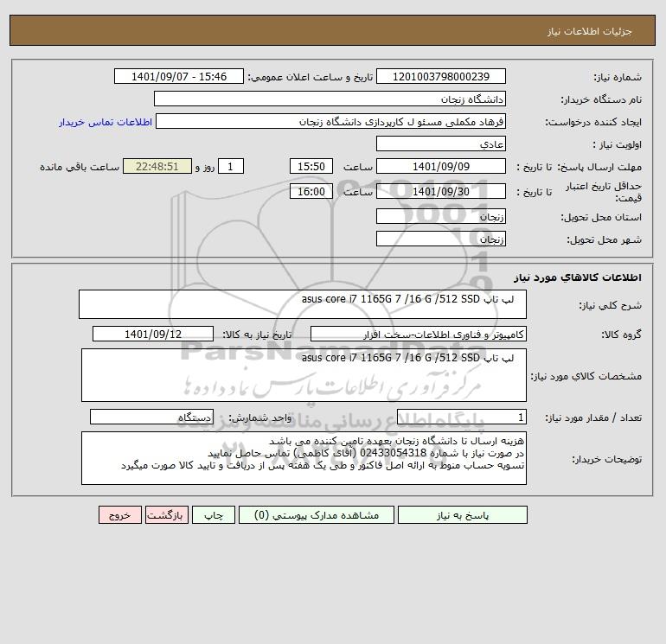The image size is (666, 644).
Task: Click the 'اطلاعات کالاهاي مورد نیاز' section heading
Action: (578, 277)
